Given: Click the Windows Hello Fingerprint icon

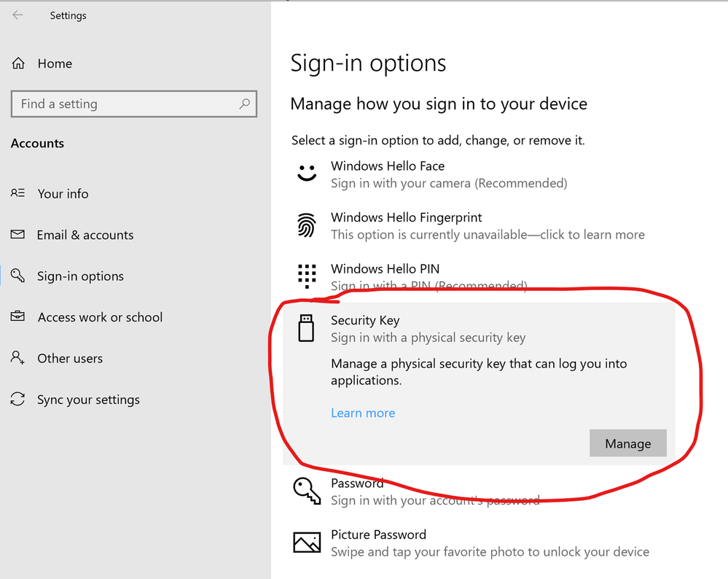Looking at the screenshot, I should tap(307, 225).
